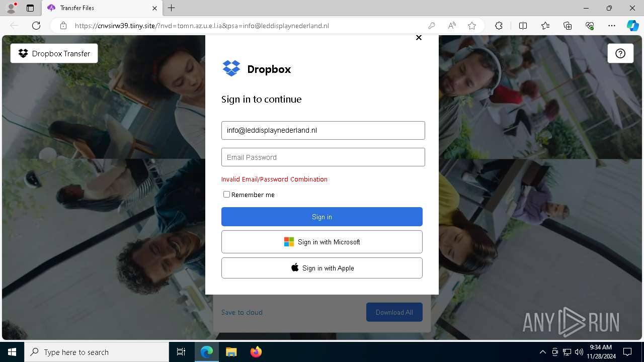Click the taskbar search box
The image size is (644, 362).
97,352
